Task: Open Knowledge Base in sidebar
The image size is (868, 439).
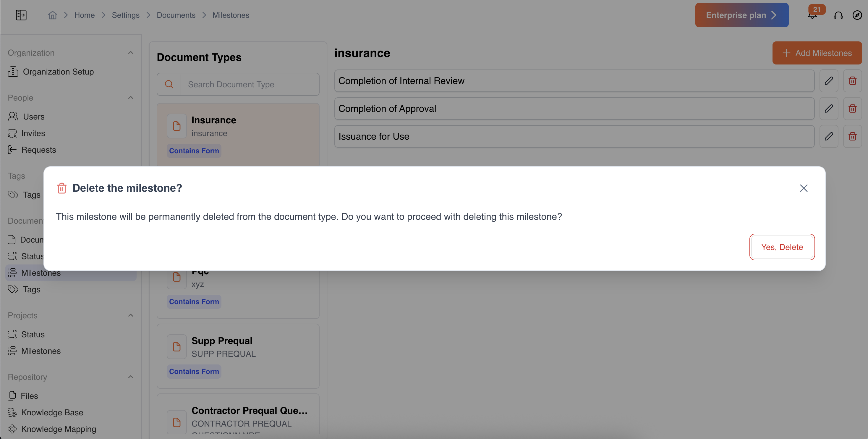Action: pyautogui.click(x=52, y=412)
